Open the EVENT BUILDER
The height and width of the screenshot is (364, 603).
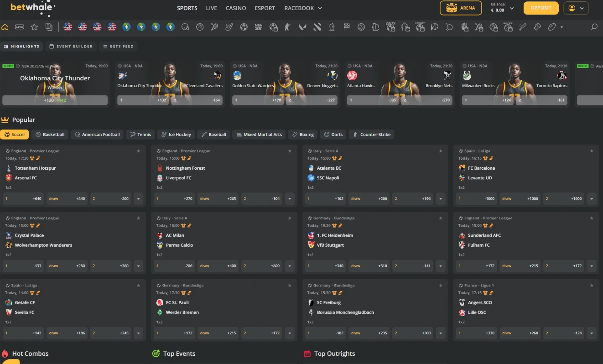coord(71,46)
